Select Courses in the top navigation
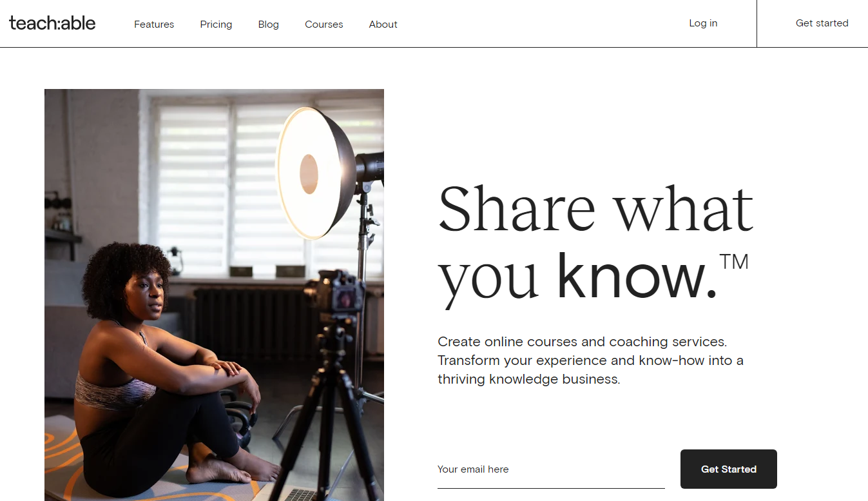Viewport: 868px width, 501px height. click(323, 25)
